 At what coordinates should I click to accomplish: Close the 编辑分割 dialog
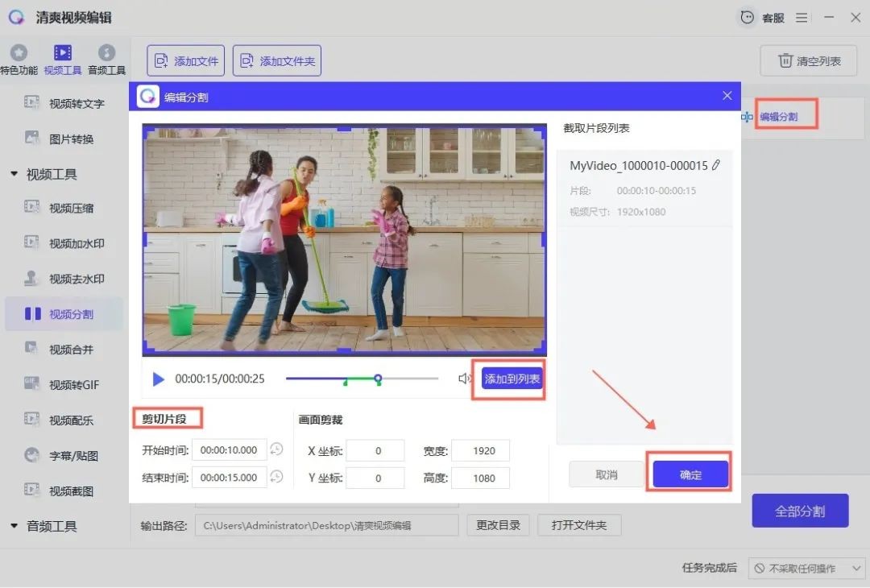tap(727, 96)
